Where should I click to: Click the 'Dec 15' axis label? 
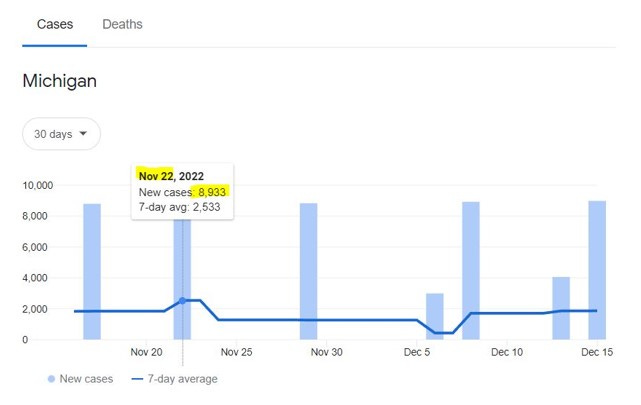(x=597, y=352)
